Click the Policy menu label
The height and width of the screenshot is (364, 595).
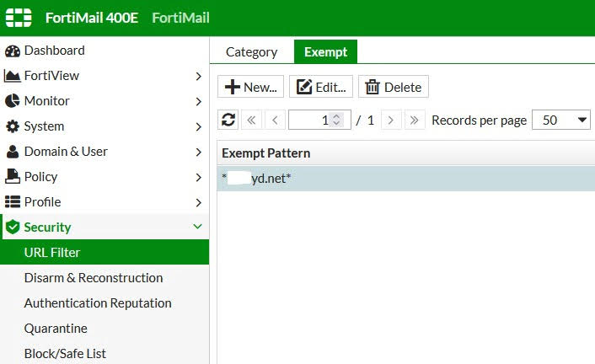(40, 177)
